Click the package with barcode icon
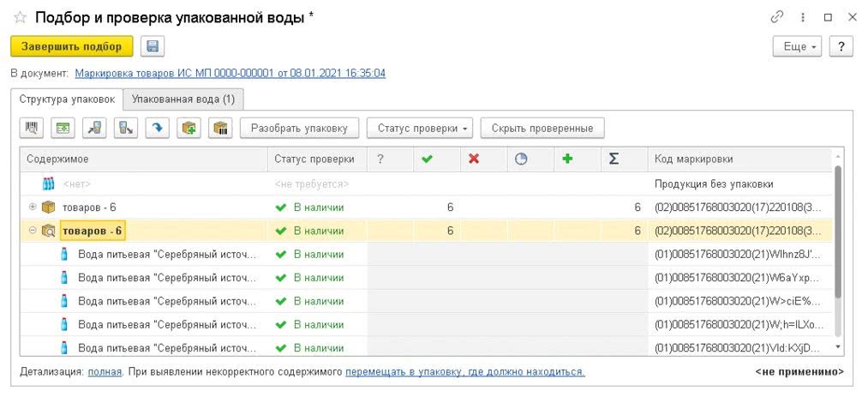 coord(220,129)
